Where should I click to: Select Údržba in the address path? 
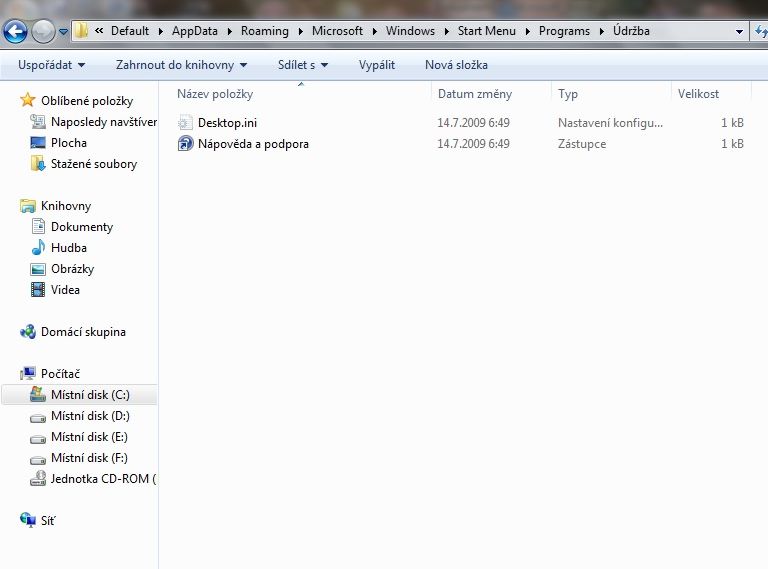631,31
